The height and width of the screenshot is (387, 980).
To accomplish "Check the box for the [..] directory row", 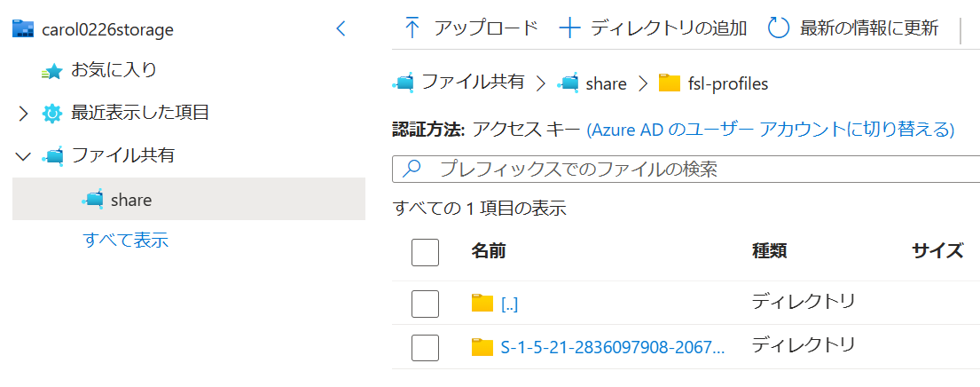I will point(426,304).
